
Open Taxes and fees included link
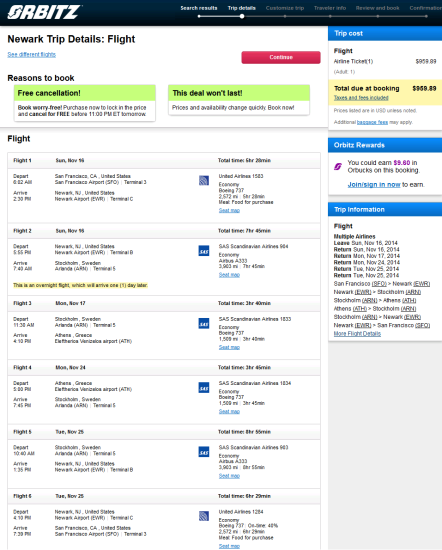(361, 98)
